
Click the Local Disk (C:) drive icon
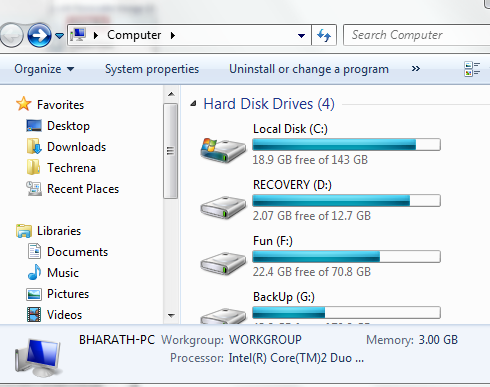(x=223, y=150)
